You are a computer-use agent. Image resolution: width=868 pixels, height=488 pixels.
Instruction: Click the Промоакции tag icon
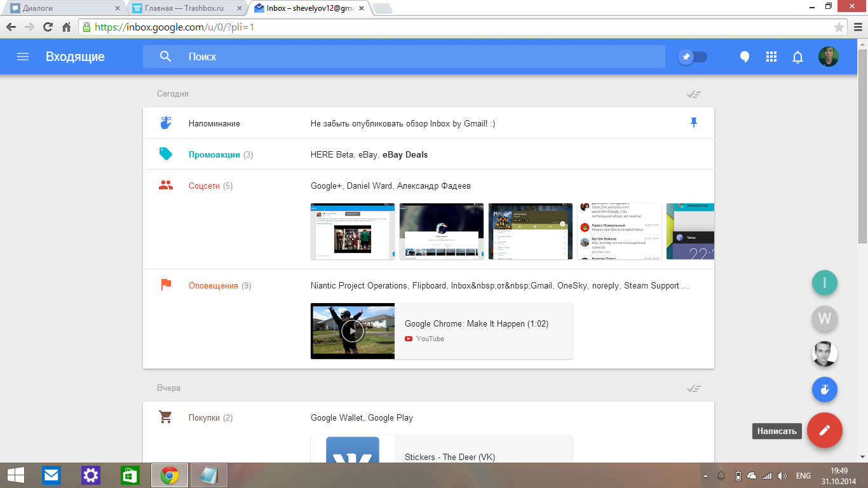click(x=166, y=154)
